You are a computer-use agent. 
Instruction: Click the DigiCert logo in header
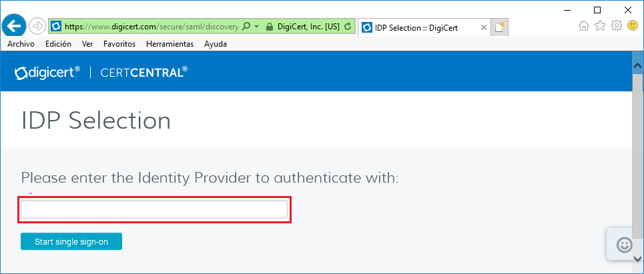[48, 71]
